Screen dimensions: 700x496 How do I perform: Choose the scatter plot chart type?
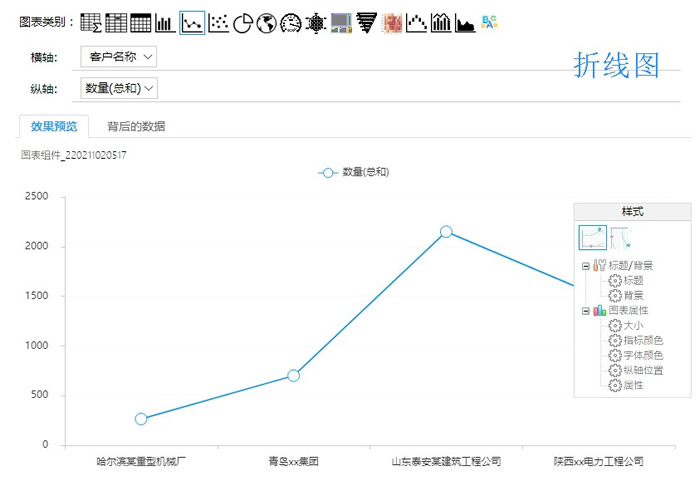point(218,22)
